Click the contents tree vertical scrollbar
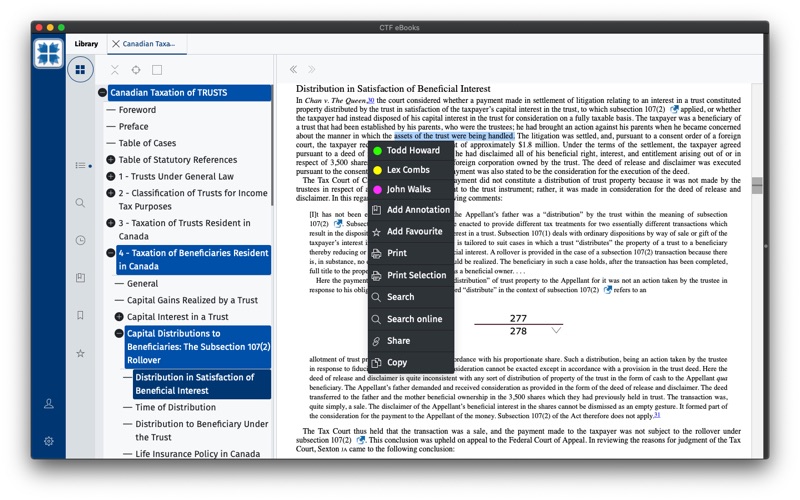Viewport: 800px width, 500px height. pos(272,146)
